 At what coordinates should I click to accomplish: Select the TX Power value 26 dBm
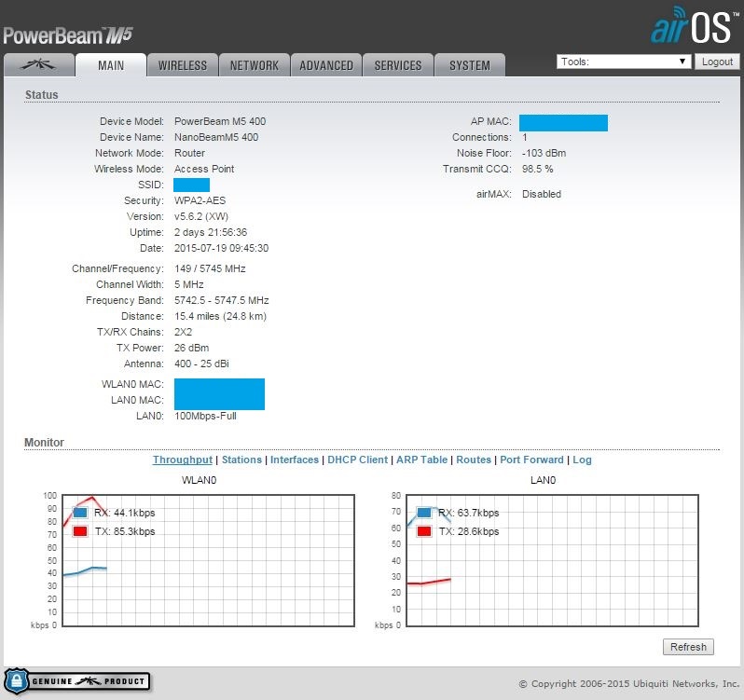192,348
